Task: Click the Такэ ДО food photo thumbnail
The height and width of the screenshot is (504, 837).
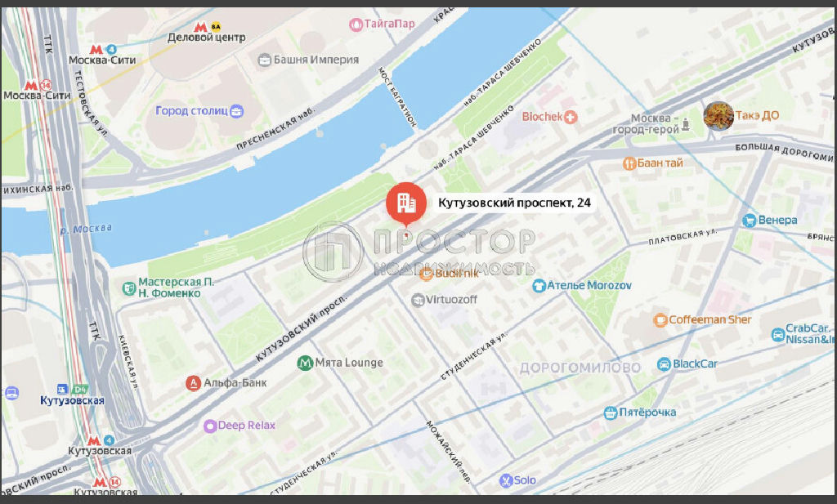Action: pos(718,116)
